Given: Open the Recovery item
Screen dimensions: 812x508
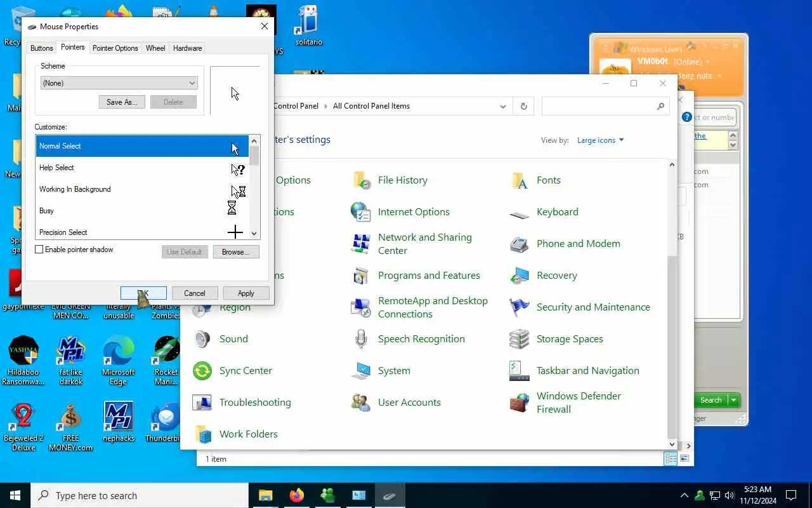Looking at the screenshot, I should (x=544, y=276).
